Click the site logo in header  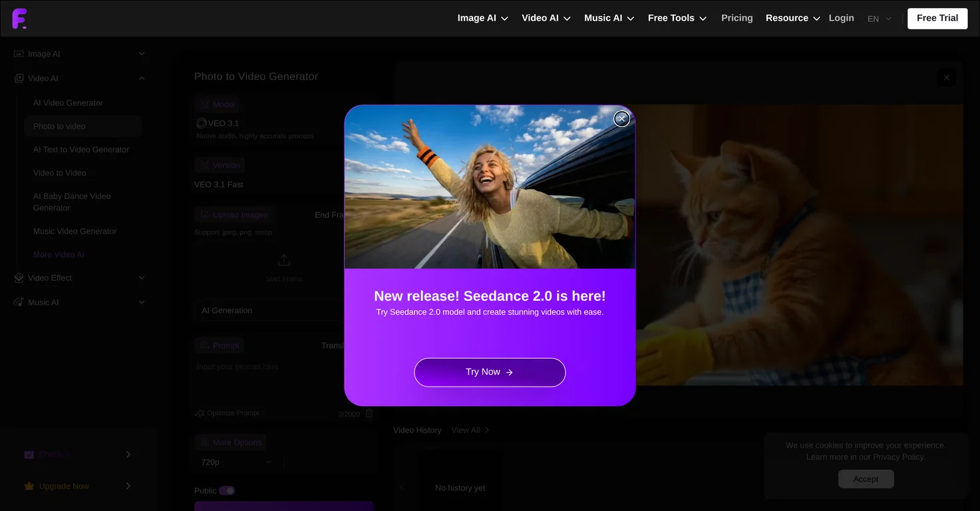coord(20,19)
